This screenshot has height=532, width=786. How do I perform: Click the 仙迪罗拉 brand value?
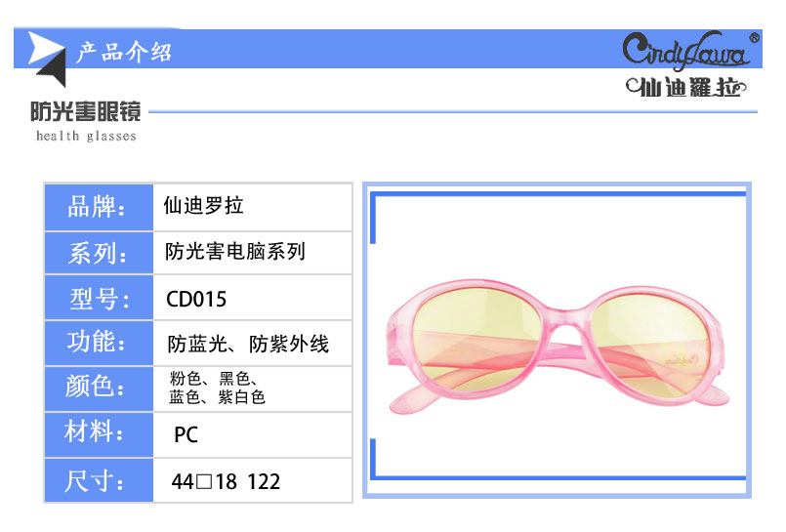coord(203,205)
